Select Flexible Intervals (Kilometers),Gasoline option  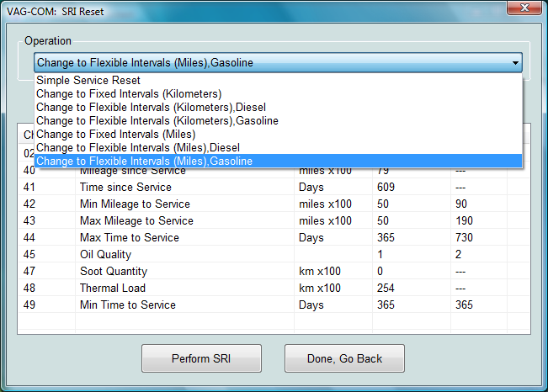(278, 121)
